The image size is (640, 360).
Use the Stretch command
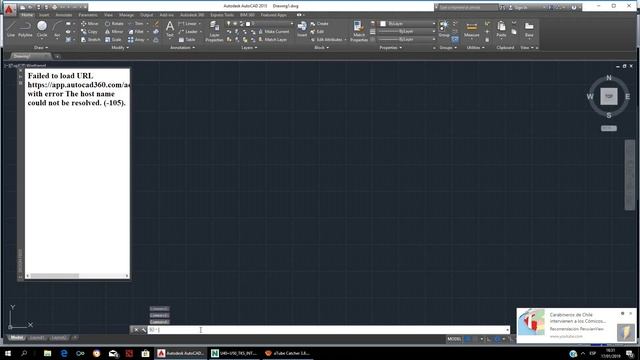point(90,40)
